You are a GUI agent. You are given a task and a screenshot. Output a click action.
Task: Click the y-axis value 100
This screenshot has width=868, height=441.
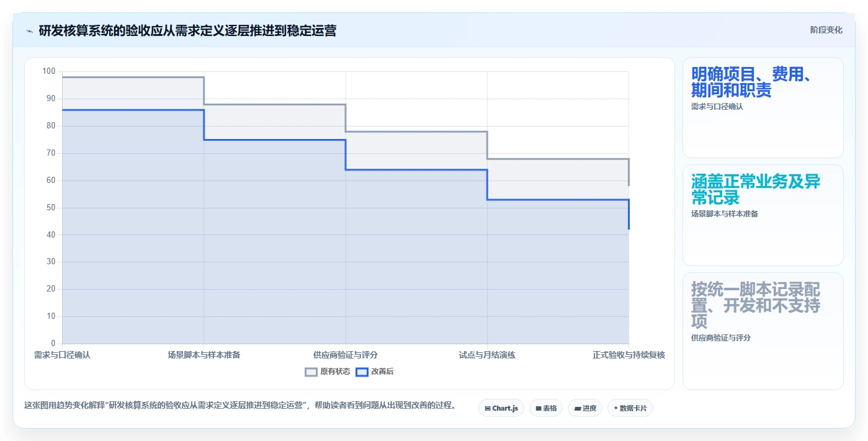click(49, 71)
